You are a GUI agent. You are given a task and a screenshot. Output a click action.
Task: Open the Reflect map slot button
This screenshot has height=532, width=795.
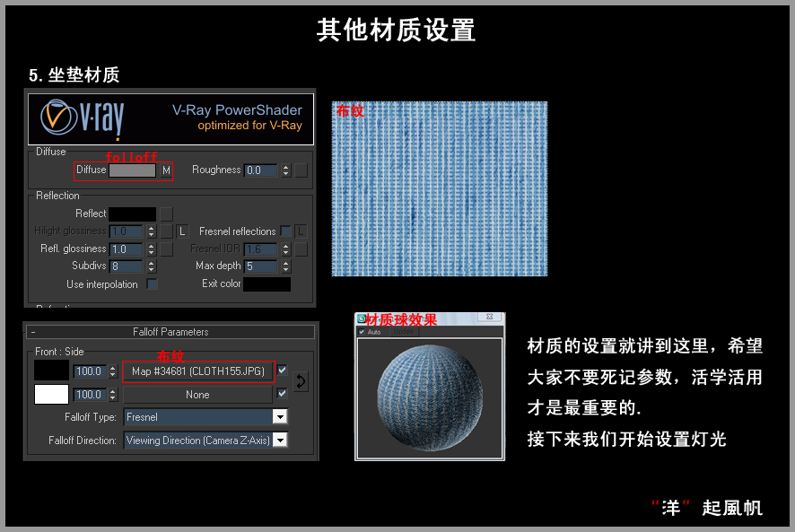[x=166, y=214]
